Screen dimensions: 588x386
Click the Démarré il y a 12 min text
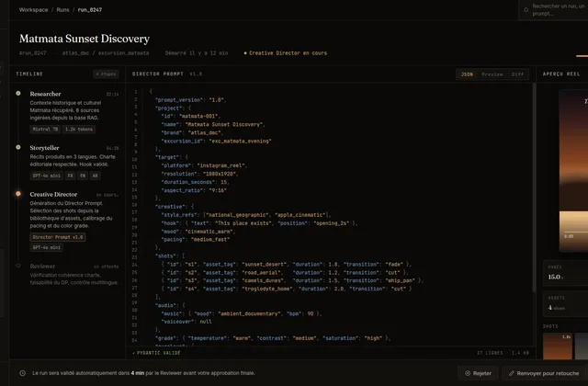tap(197, 53)
